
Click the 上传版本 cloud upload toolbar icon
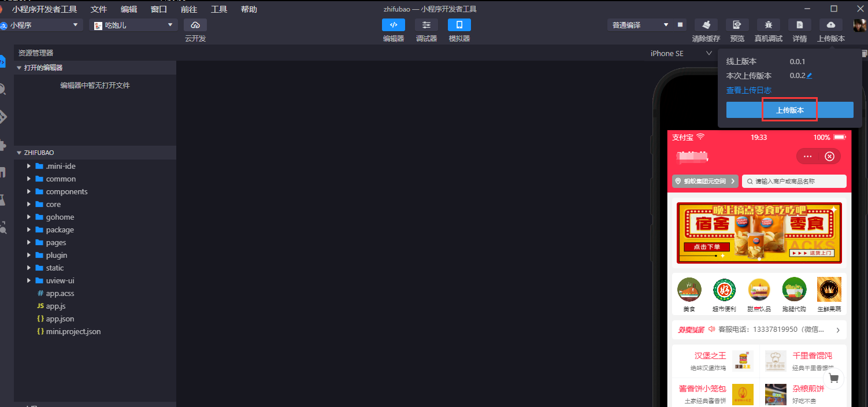(831, 25)
